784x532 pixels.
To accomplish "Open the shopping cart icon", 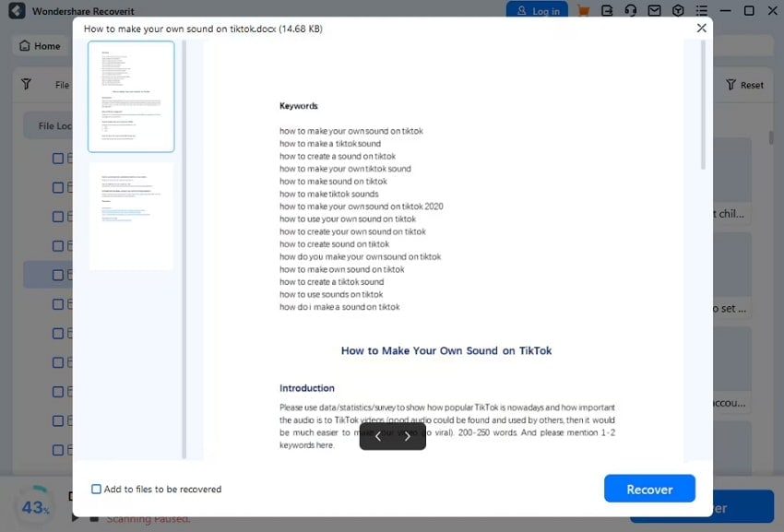I will 583,10.
